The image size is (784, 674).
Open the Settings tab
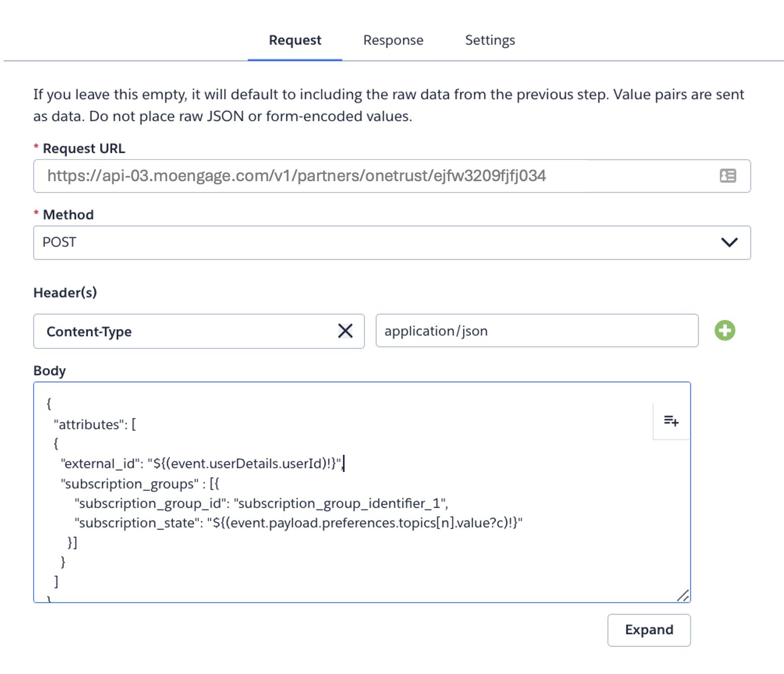[490, 40]
